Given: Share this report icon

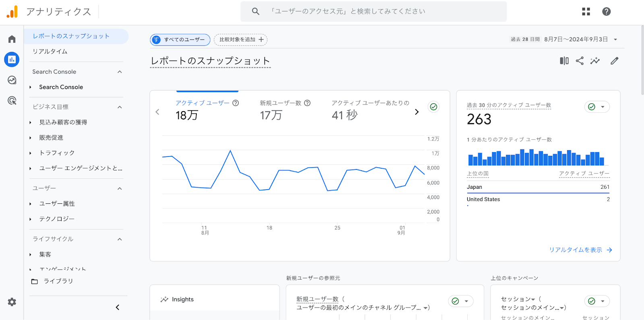Looking at the screenshot, I should [580, 61].
